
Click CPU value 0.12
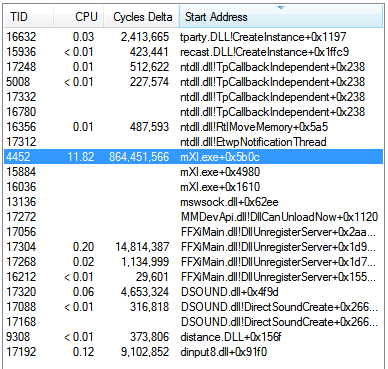[83, 352]
